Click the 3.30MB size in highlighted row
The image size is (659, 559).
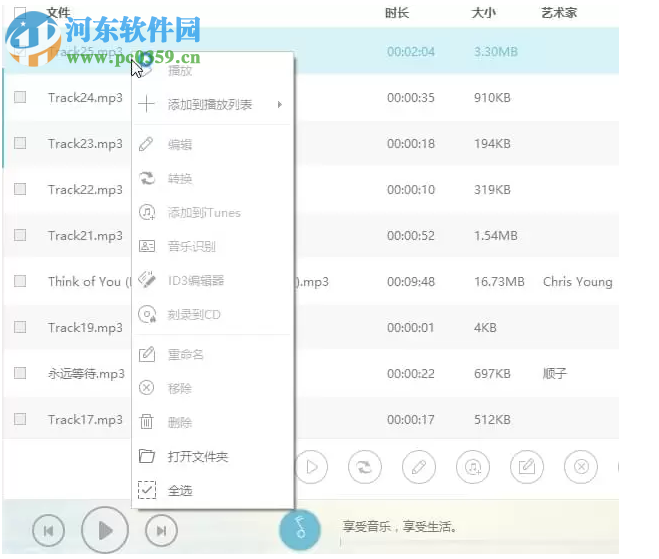point(496,52)
